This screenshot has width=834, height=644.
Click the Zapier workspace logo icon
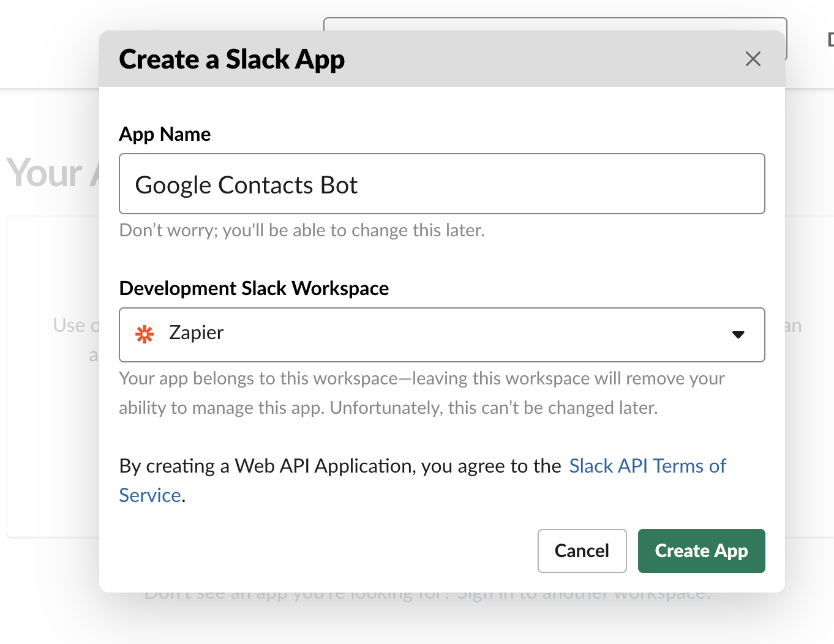pos(145,334)
